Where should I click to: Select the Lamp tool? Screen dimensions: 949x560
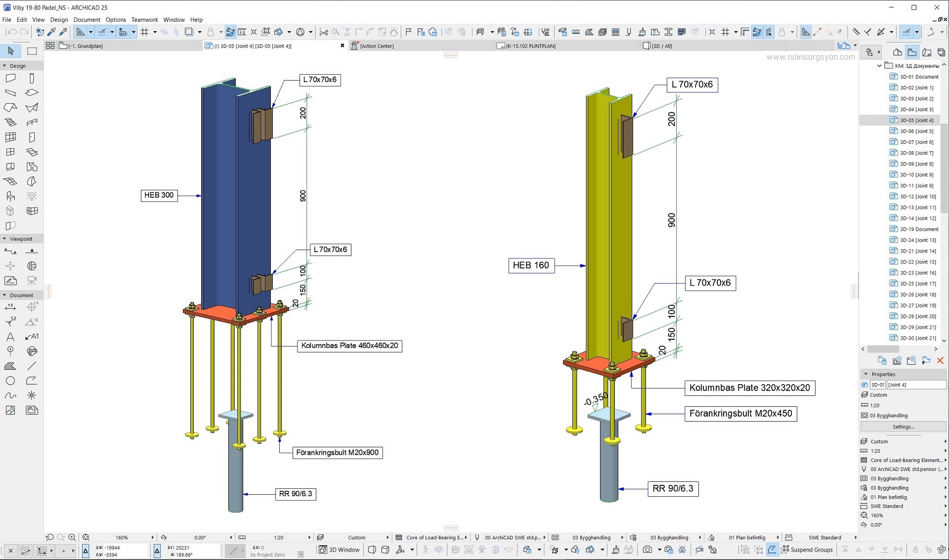(x=32, y=196)
